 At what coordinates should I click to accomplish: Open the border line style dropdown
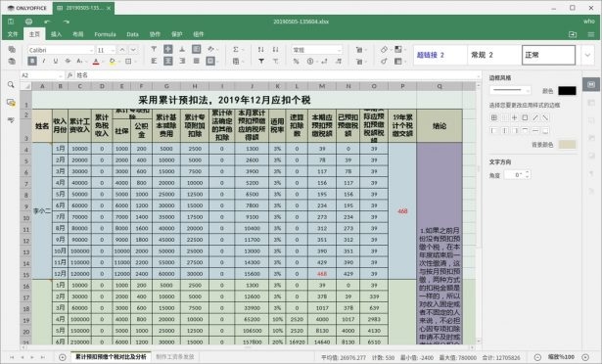click(510, 91)
